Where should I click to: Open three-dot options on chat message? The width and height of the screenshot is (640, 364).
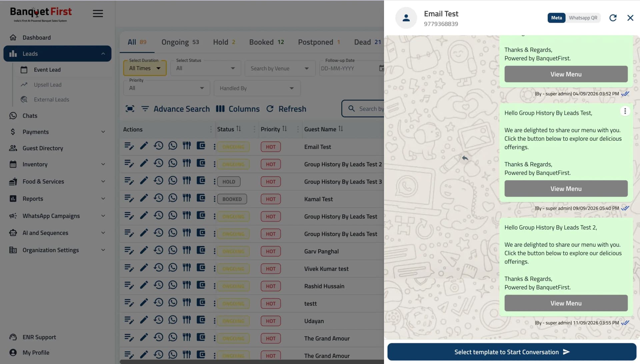(625, 111)
